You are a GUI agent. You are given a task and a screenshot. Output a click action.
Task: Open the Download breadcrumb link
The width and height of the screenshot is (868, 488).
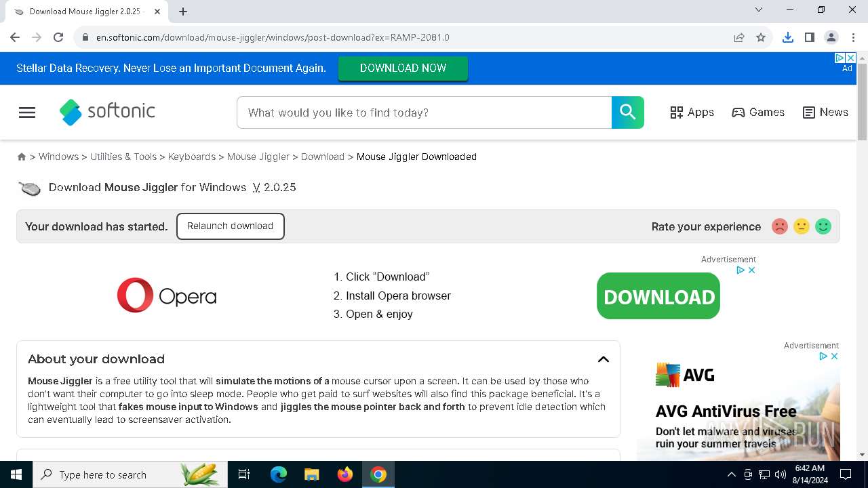323,157
